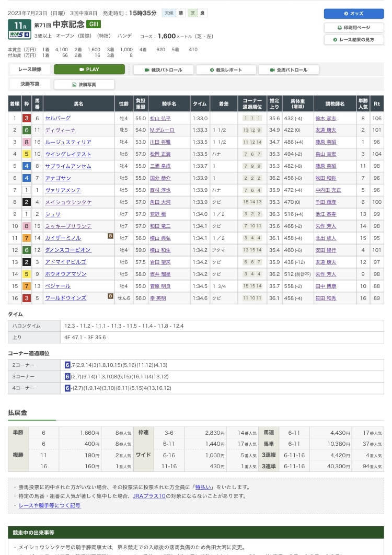
Task: Open the 印刷用ページ print page
Action: click(354, 28)
